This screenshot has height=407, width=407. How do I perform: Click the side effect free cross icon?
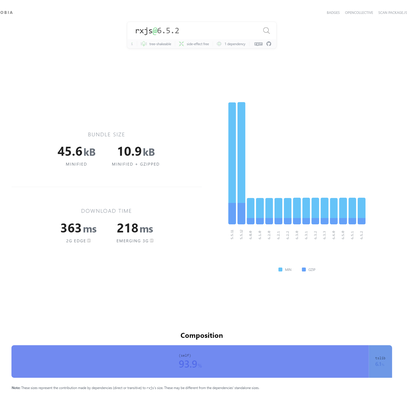[x=181, y=44]
